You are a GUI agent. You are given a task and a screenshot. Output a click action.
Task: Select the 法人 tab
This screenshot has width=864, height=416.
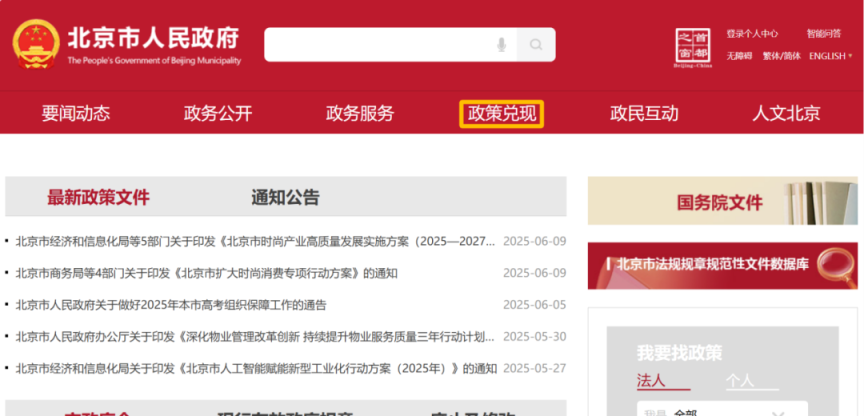click(651, 380)
